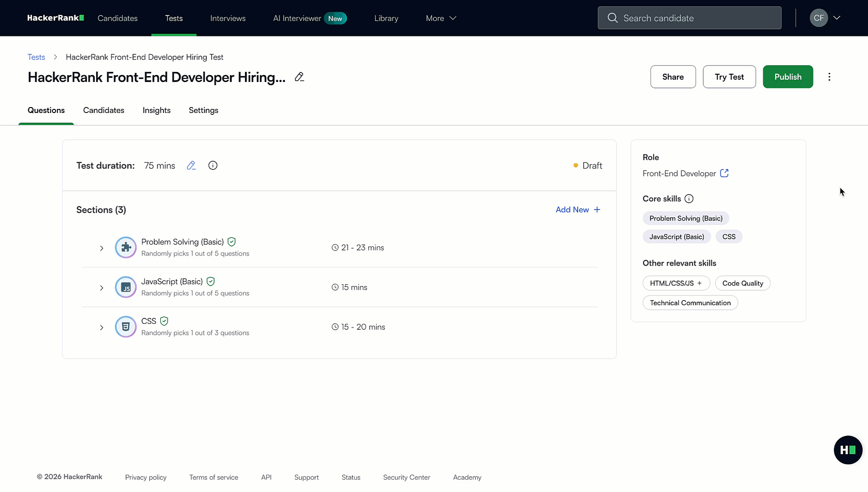Open the Tests breadcrumb link
Screen dimensions: 868x492
coord(36,57)
